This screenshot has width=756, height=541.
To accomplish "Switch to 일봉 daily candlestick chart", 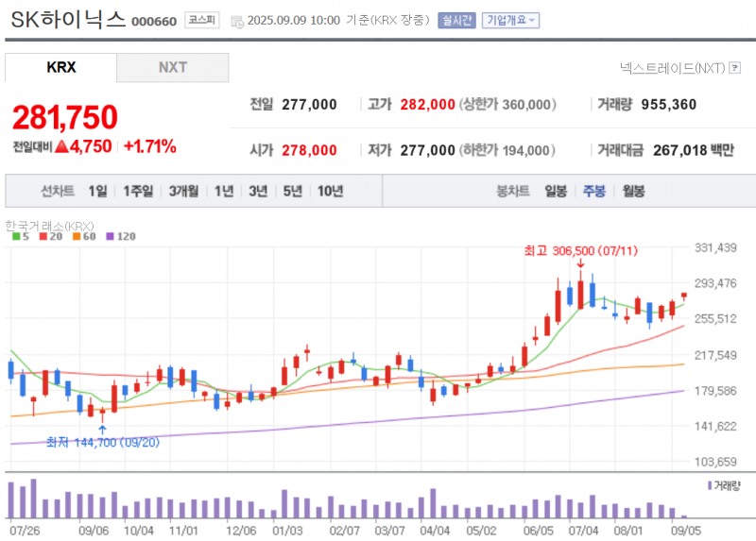I will (x=556, y=191).
